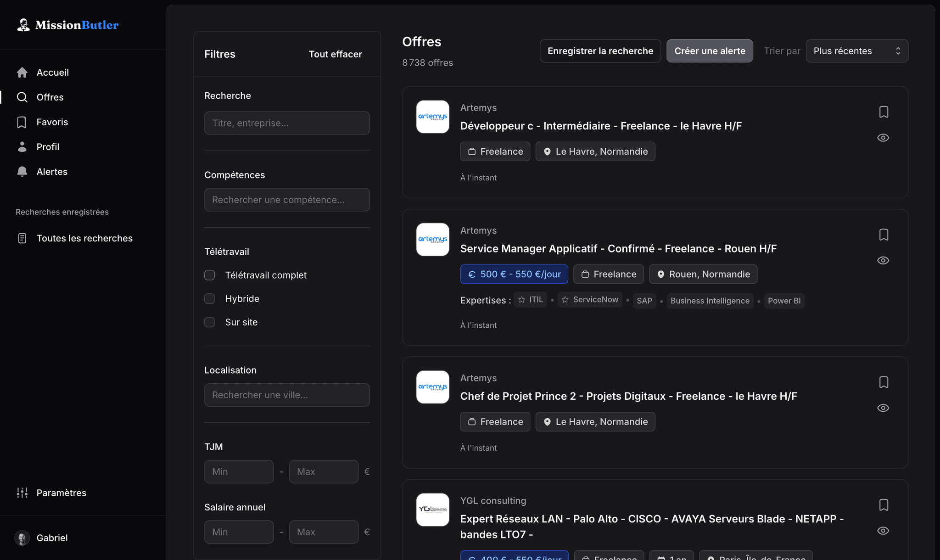Click the SAP expertise tag

(x=644, y=301)
